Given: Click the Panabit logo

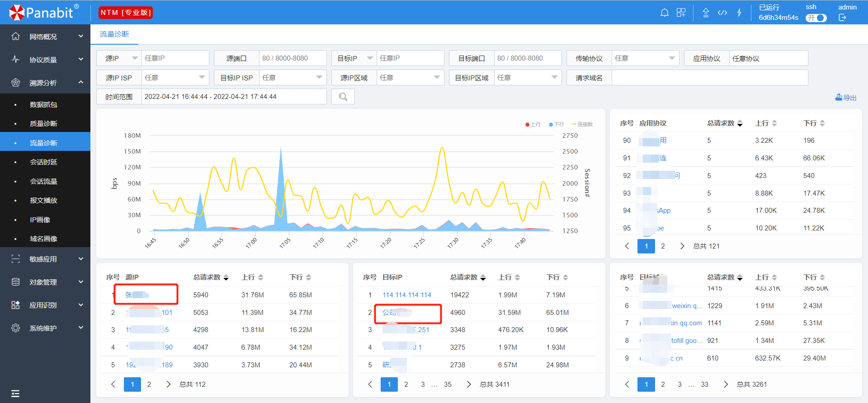Looking at the screenshot, I should 44,12.
